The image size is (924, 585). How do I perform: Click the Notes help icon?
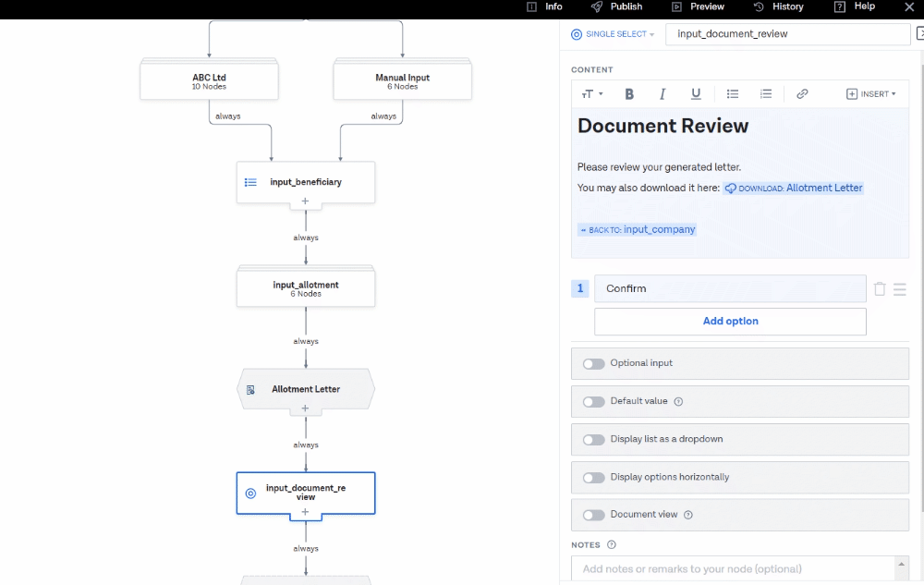tap(612, 545)
